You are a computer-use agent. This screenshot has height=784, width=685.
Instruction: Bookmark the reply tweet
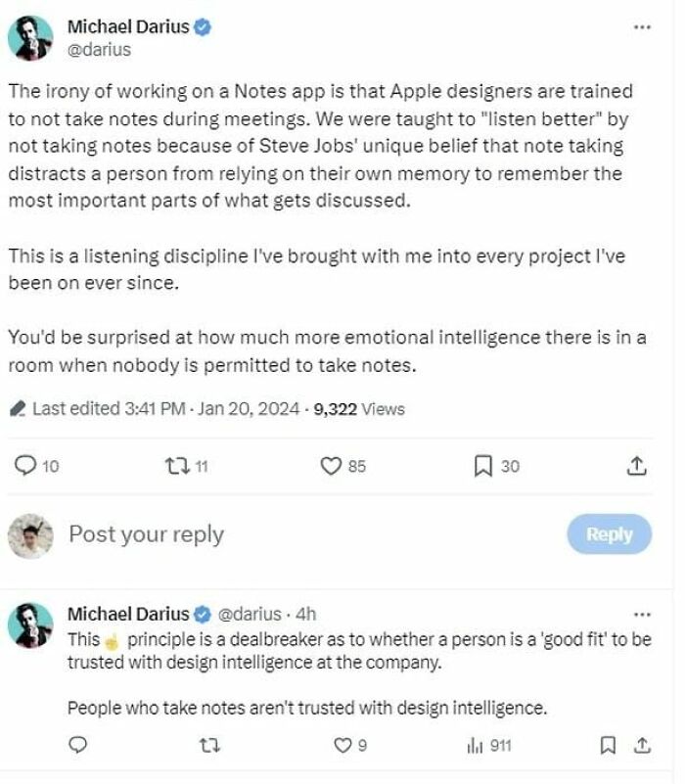[608, 746]
